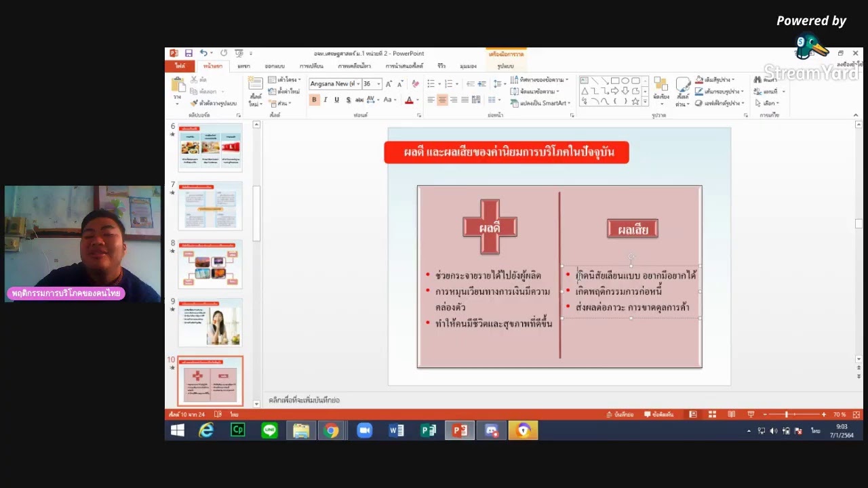Cut selection with the scissors icon
This screenshot has height=488, width=868.
coord(194,80)
